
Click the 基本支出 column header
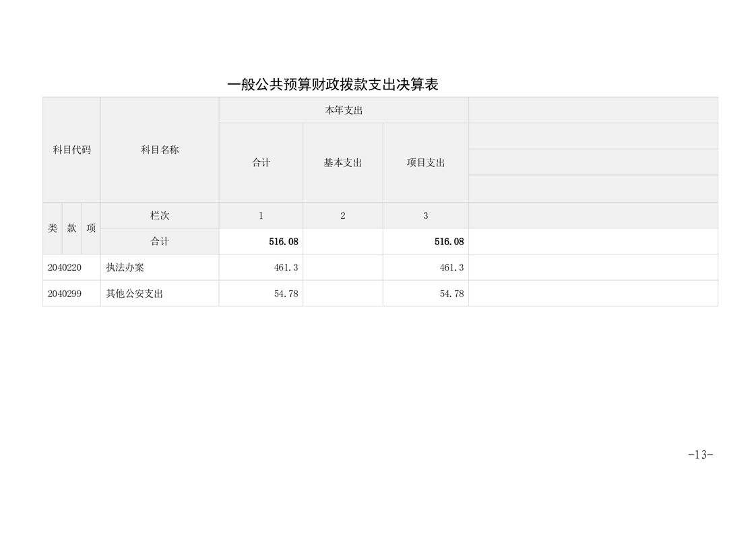click(x=343, y=162)
